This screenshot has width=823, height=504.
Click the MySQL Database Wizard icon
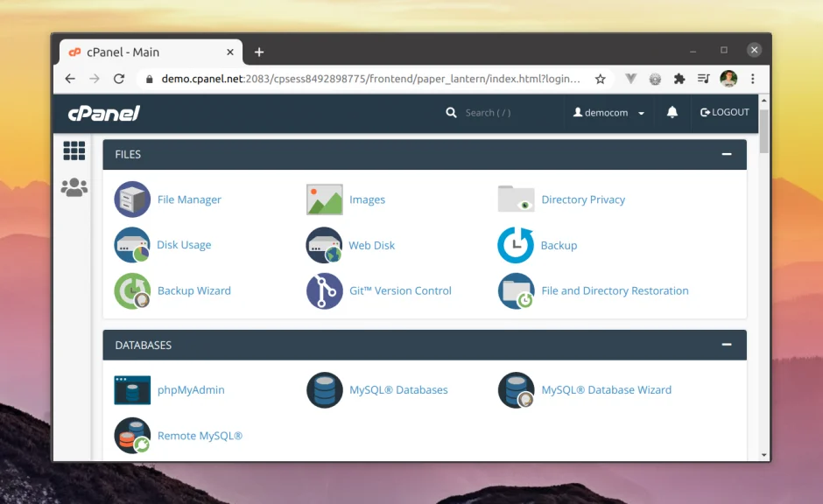pyautogui.click(x=516, y=389)
